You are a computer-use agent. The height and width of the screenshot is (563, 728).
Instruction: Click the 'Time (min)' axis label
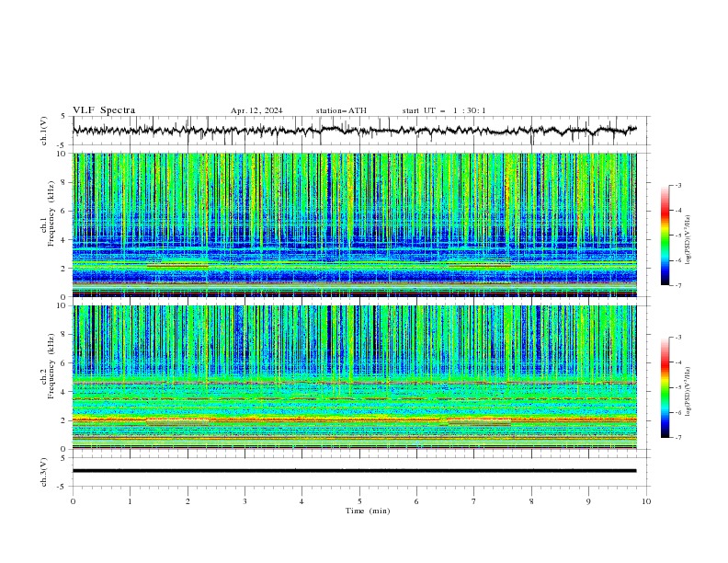(368, 511)
